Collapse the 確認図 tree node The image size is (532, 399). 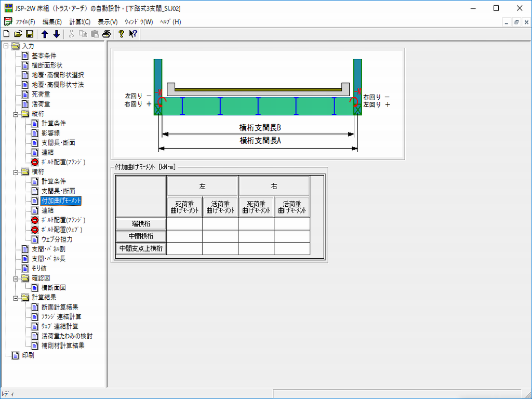pos(16,278)
